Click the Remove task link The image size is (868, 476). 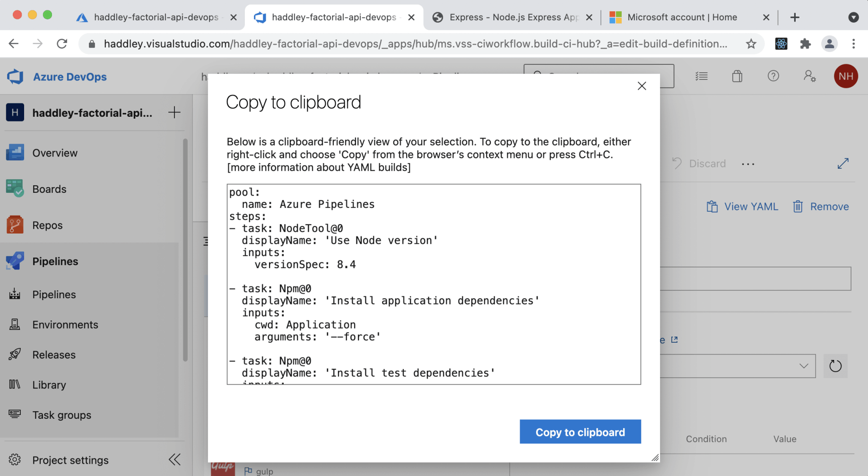[x=821, y=207]
